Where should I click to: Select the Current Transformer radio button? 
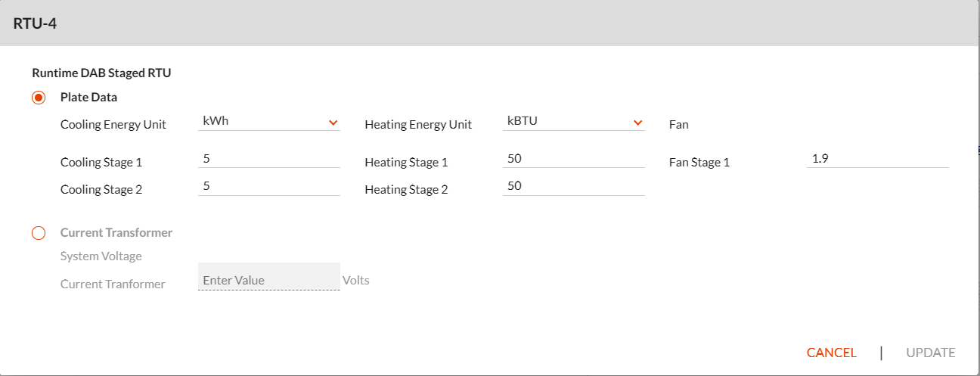39,233
